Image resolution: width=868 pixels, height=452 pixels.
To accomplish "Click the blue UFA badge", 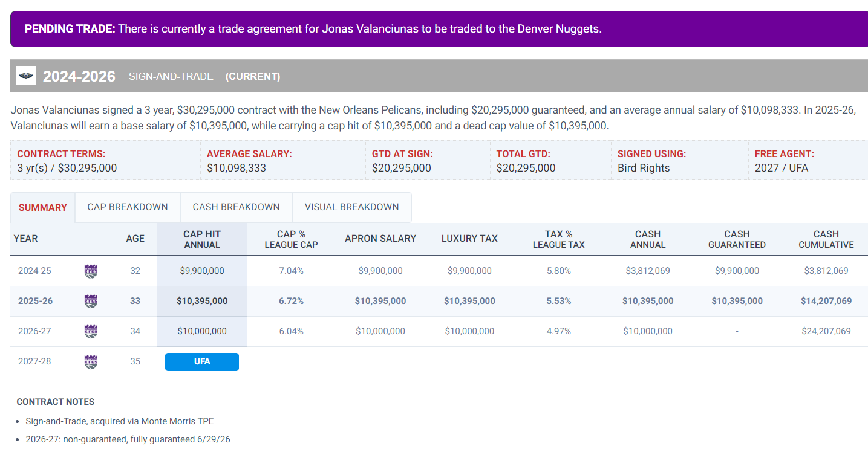I will point(202,361).
